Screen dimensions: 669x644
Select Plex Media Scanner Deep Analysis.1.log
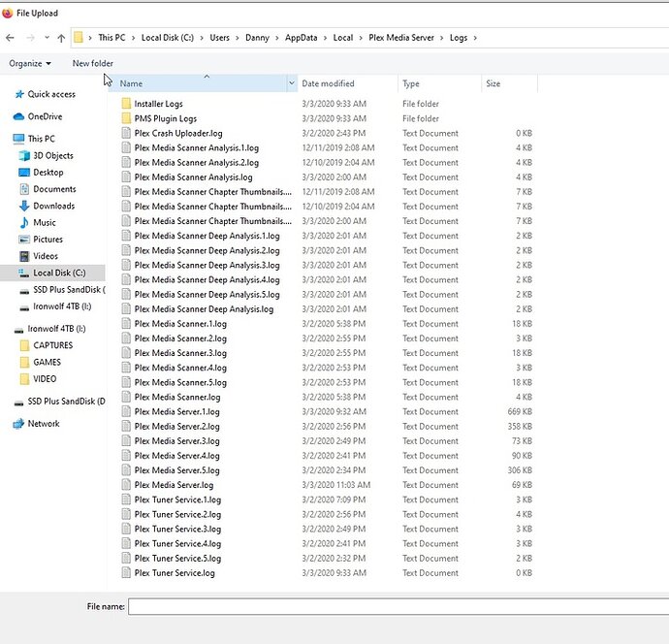click(207, 236)
